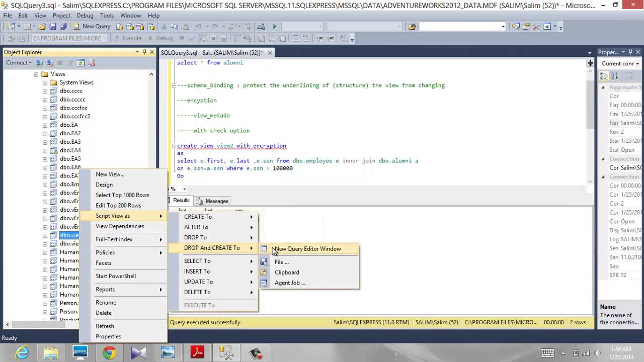Expand the System Views folder
Screen dimensions: 644x362
point(45,83)
